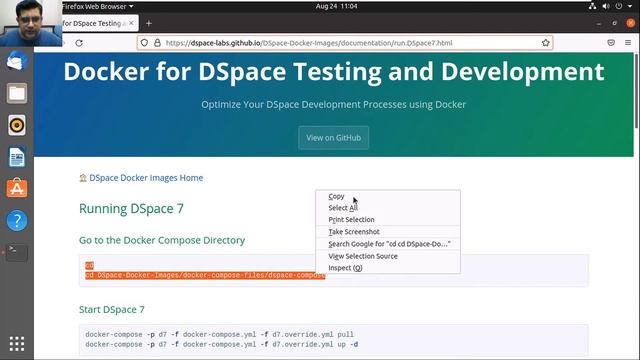The width and height of the screenshot is (640, 360).
Task: Open the network status tray icon
Action: tap(592, 6)
